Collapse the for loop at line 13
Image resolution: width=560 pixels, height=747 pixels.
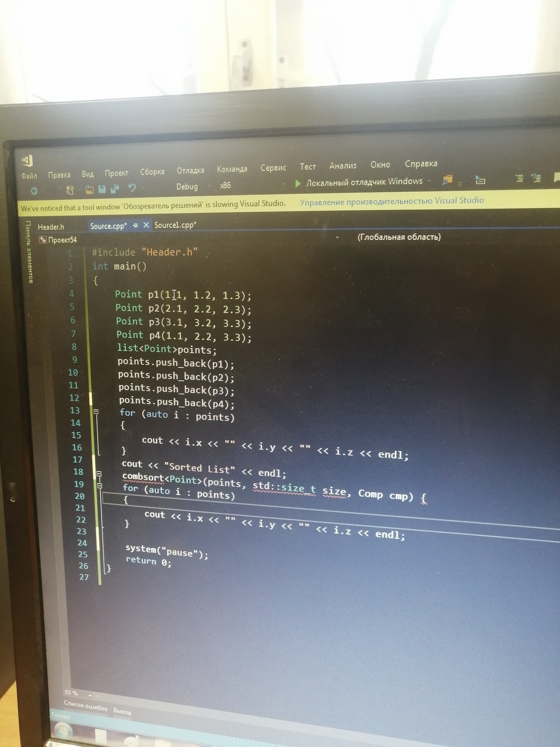pyautogui.click(x=96, y=412)
